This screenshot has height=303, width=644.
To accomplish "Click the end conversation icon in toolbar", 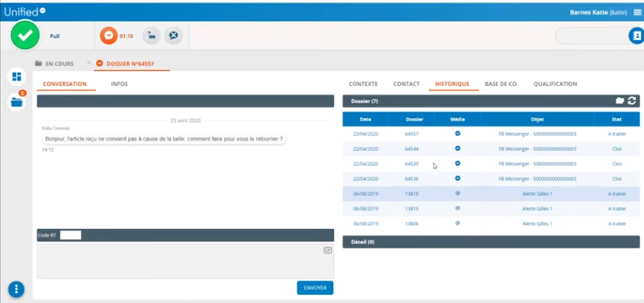I will pos(174,36).
